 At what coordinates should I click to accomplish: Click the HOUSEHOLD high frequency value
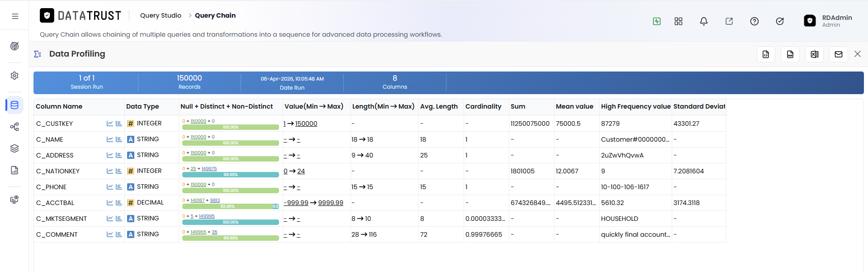[x=620, y=219]
